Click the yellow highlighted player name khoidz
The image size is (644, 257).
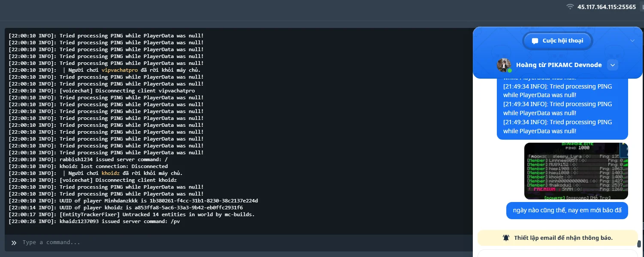coord(110,173)
